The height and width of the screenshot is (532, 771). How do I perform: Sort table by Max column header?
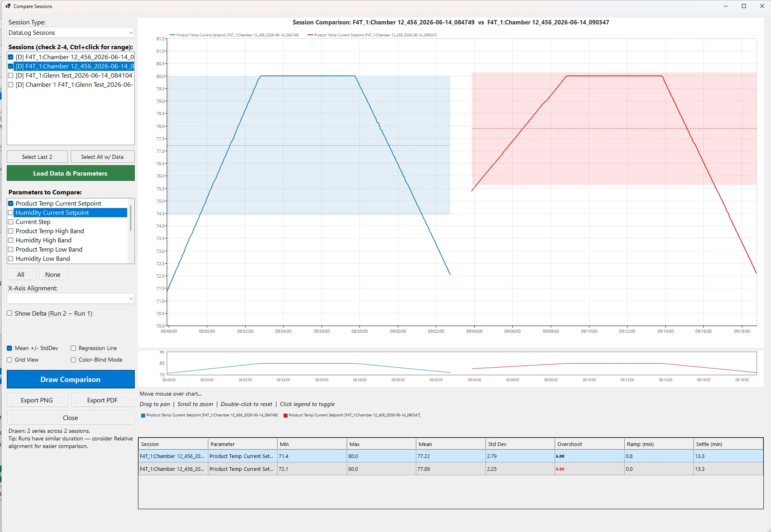382,444
